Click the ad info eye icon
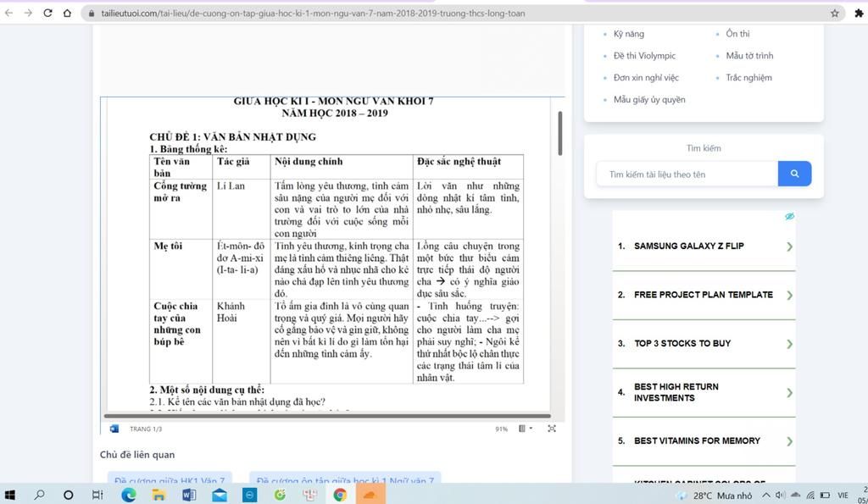Screen dimensions: 868x504 click(789, 216)
